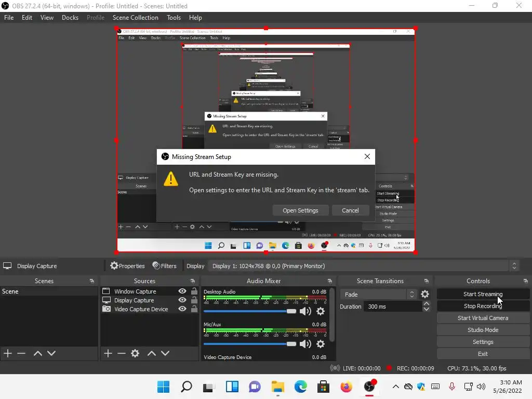Image resolution: width=532 pixels, height=399 pixels.
Task: Launch Microsoft Edge from taskbar
Action: pos(301,387)
